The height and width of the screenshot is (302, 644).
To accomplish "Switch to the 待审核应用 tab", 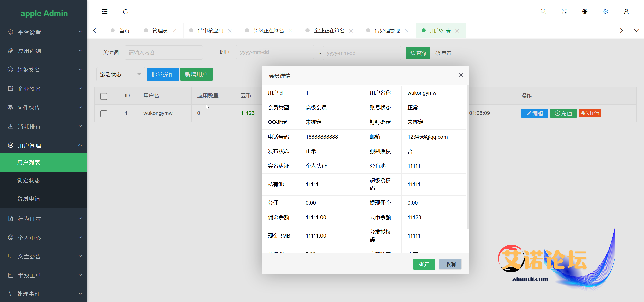I will tap(210, 31).
